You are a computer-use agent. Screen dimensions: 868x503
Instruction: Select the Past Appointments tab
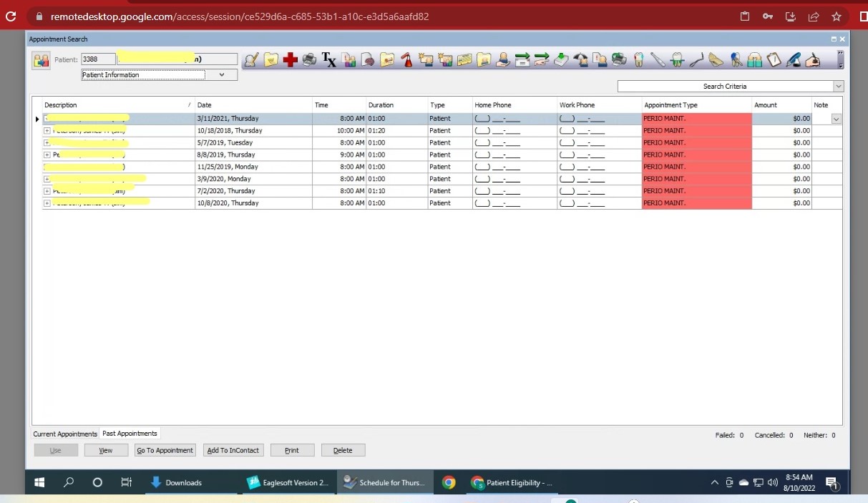pyautogui.click(x=130, y=434)
